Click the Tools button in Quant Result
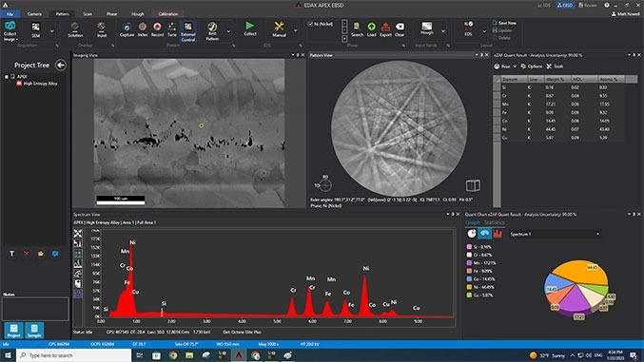 pos(555,67)
